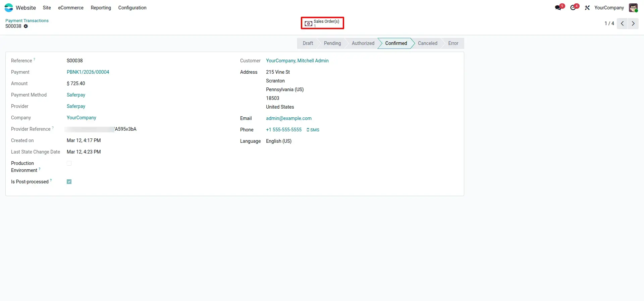Show help tooltip for Provider Reference
The image size is (644, 301).
(53, 128)
